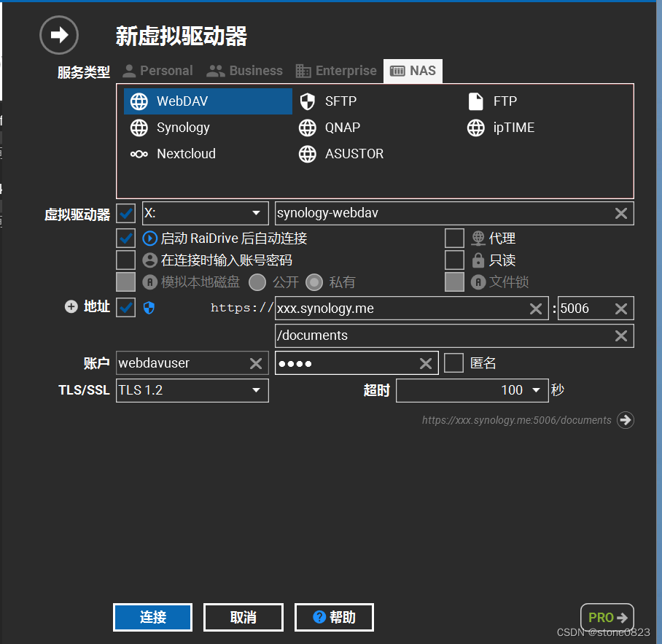Clear the port 5006 value
Screen dimensions: 662x644
[x=620, y=309]
